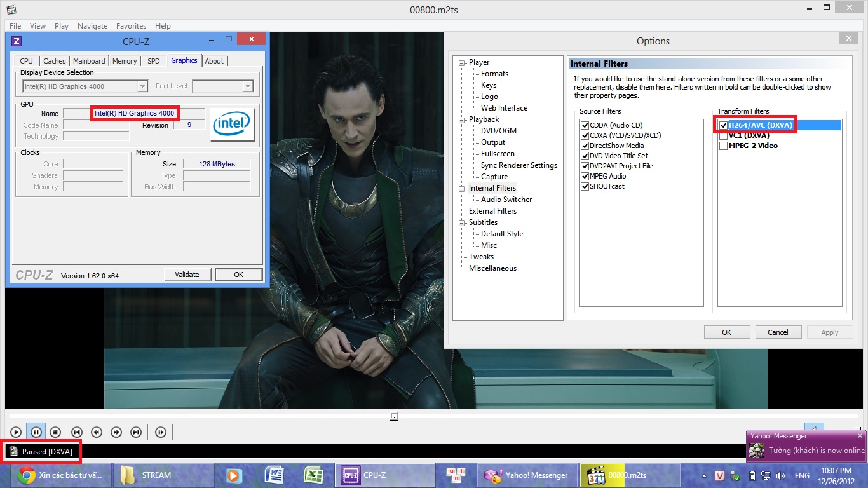Open the File menu of Media Player Classic
Image resolution: width=868 pixels, height=488 pixels.
pyautogui.click(x=15, y=26)
